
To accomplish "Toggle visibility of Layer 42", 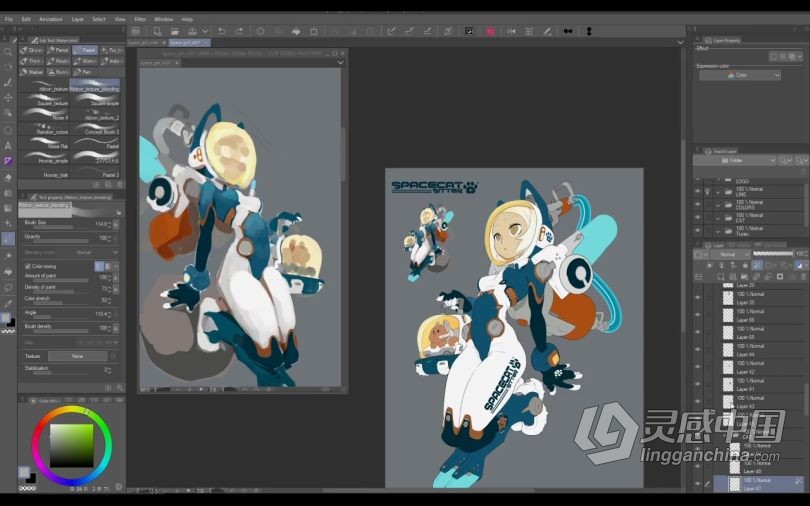I will (698, 367).
